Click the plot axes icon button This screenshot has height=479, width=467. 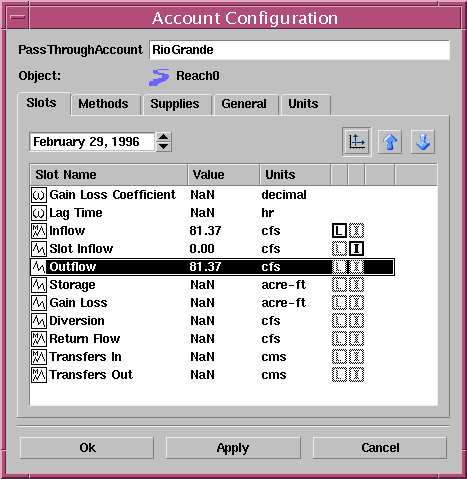pos(356,142)
